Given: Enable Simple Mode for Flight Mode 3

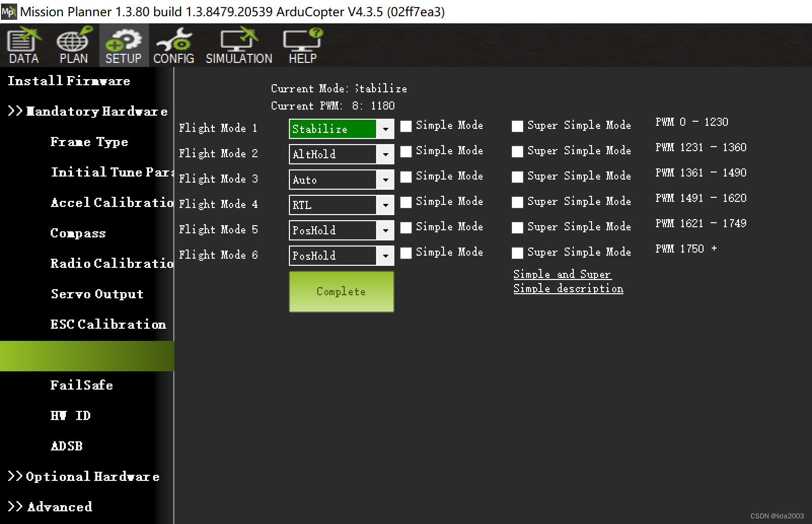Looking at the screenshot, I should pyautogui.click(x=406, y=177).
